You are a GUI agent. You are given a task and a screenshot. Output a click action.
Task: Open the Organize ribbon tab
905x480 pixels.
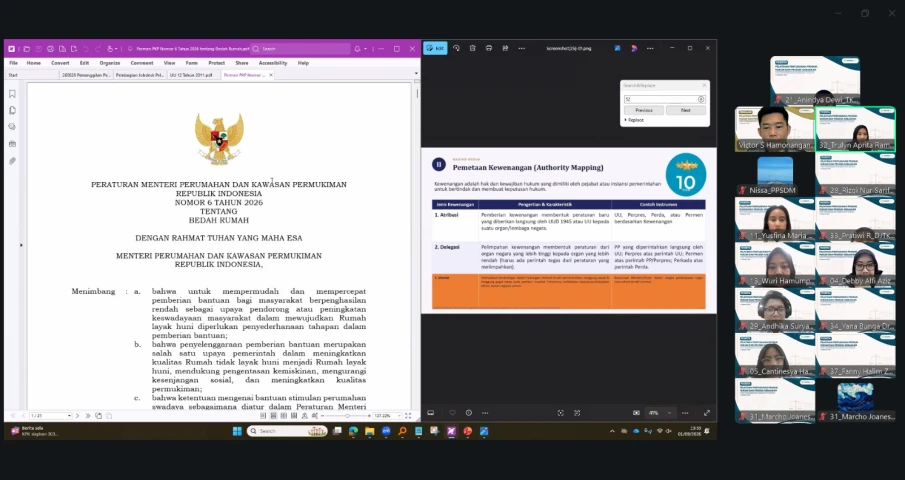[x=110, y=63]
